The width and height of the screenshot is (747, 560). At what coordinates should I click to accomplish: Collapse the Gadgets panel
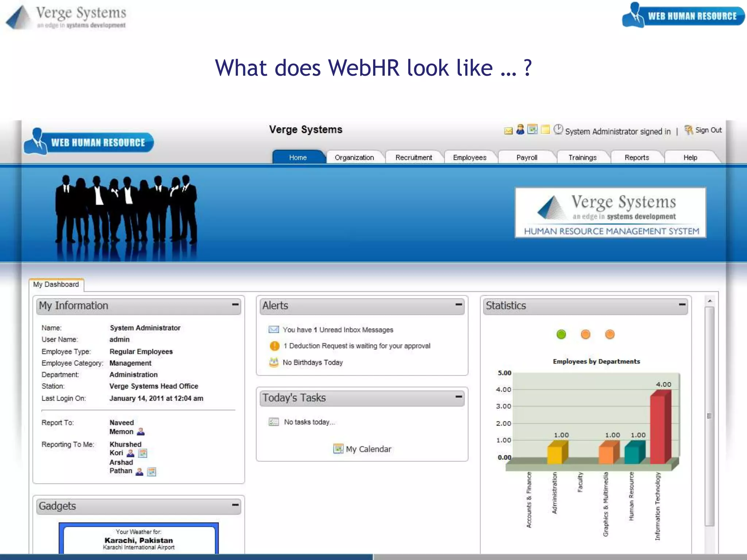click(x=235, y=505)
